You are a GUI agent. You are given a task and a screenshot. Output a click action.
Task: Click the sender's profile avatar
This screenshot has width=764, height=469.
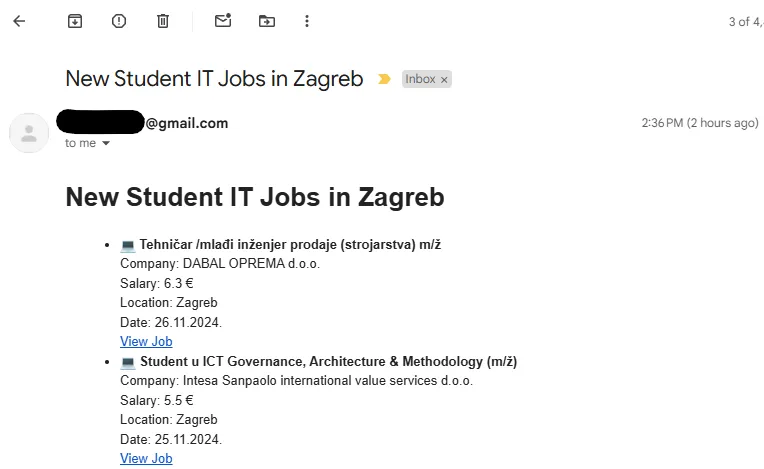click(29, 133)
